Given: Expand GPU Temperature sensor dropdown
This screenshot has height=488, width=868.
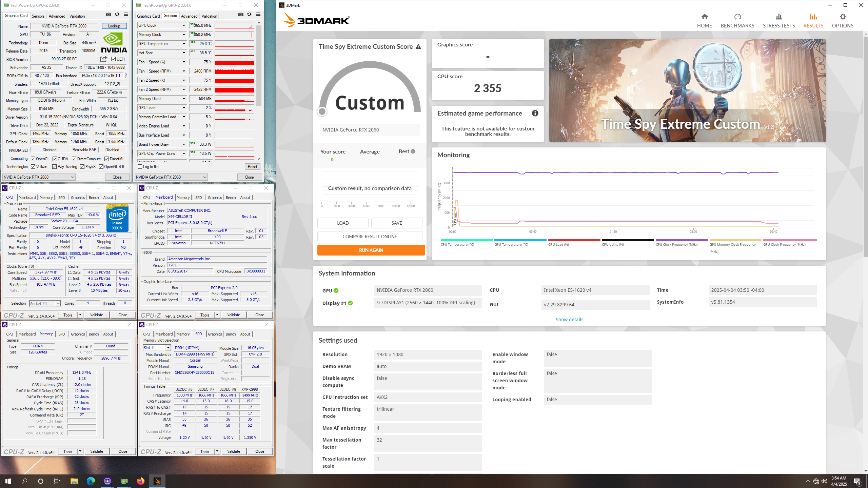Looking at the screenshot, I should (x=184, y=44).
